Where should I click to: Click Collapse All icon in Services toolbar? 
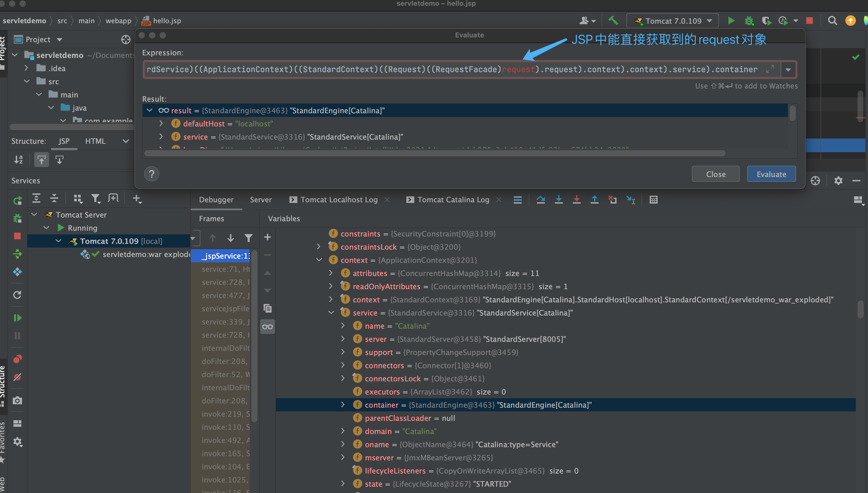click(54, 198)
